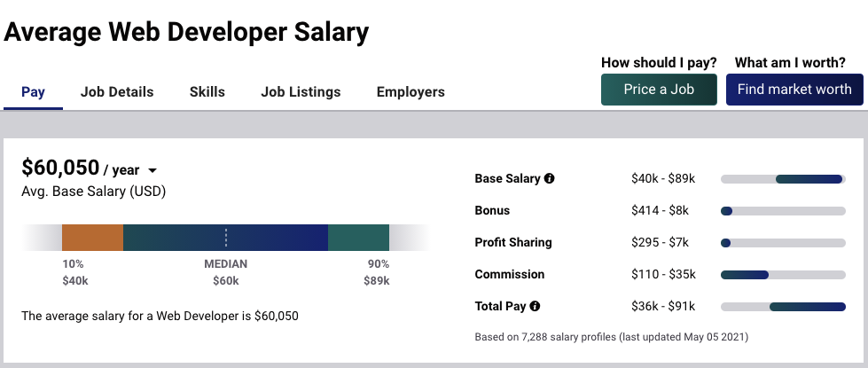Select the Skills tab

[x=207, y=92]
